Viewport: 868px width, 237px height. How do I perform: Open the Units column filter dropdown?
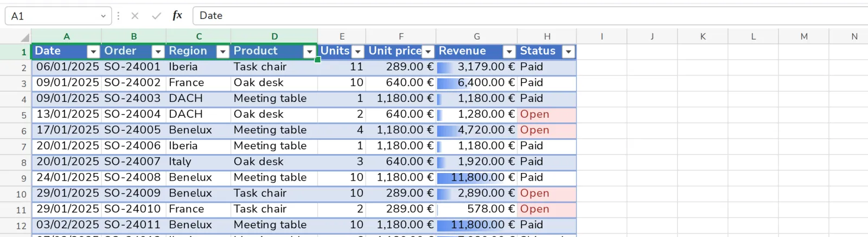358,52
